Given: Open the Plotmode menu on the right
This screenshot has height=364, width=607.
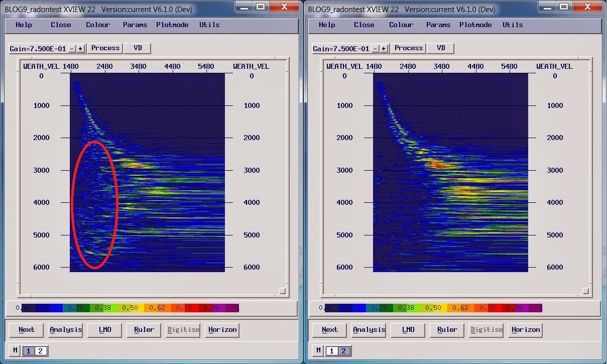Looking at the screenshot, I should (x=475, y=25).
